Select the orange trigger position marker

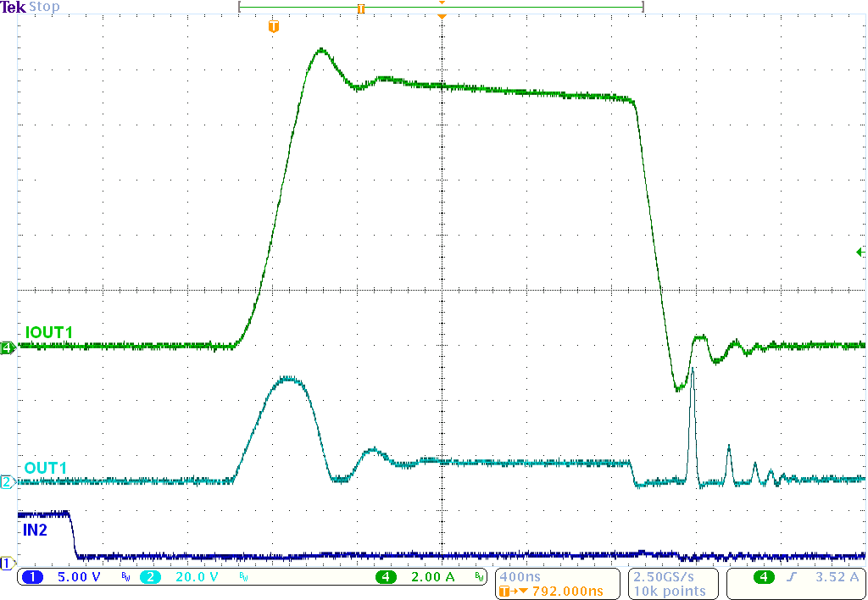point(272,26)
